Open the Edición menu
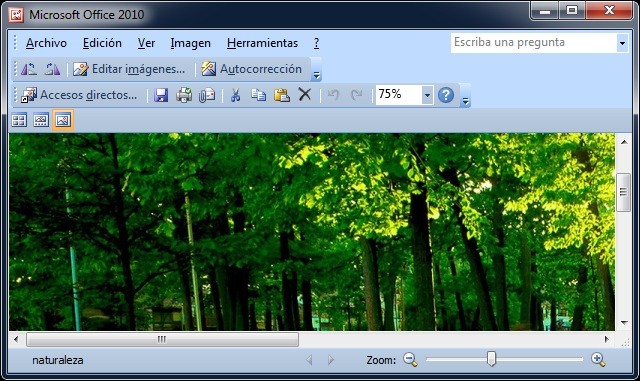The height and width of the screenshot is (381, 640). [102, 43]
